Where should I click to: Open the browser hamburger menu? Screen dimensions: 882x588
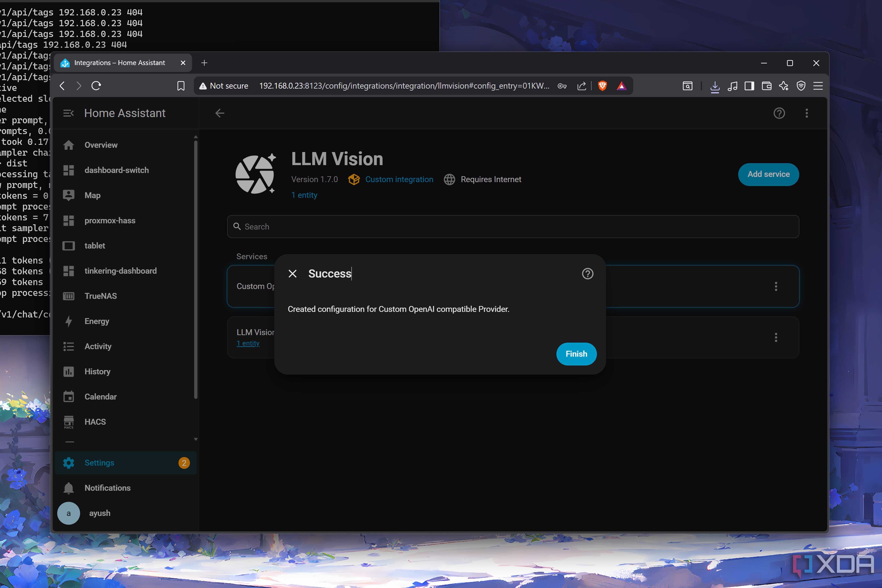[x=818, y=86]
